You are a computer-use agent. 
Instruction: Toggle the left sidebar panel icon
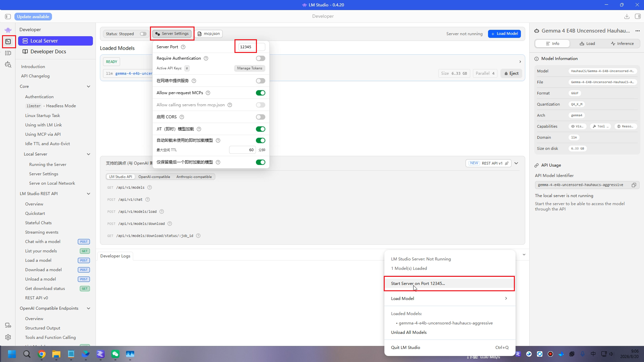pyautogui.click(x=8, y=16)
